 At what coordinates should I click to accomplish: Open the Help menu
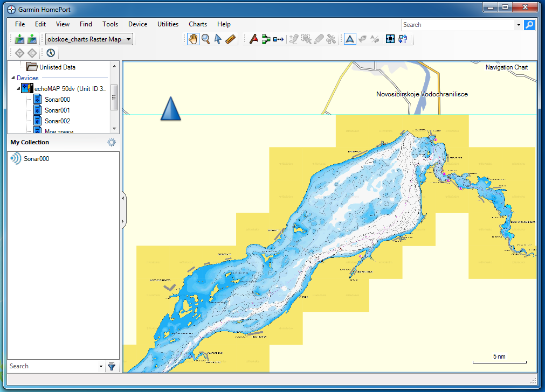tap(224, 24)
